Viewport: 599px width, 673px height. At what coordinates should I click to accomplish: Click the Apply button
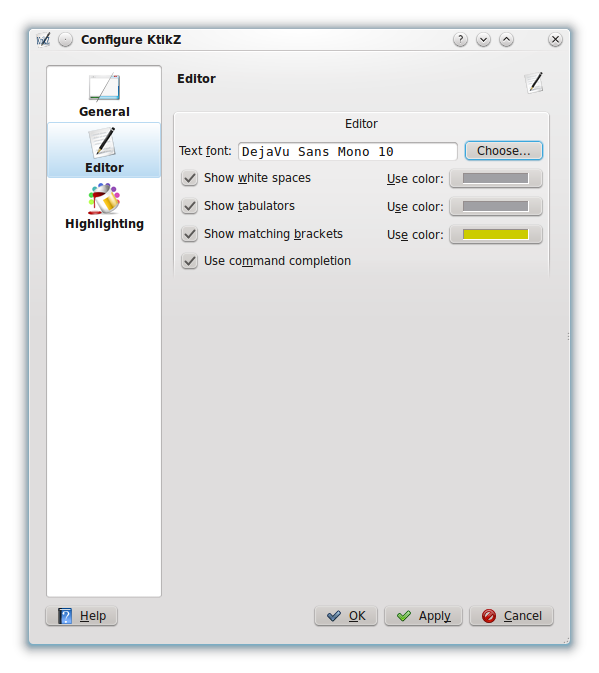coord(423,616)
